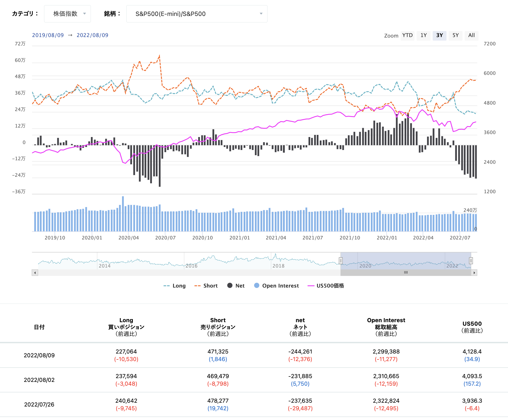Open the 銘柄 S&P500(E-mini)/S&P500 dropdown
508x420 pixels.
[197, 14]
